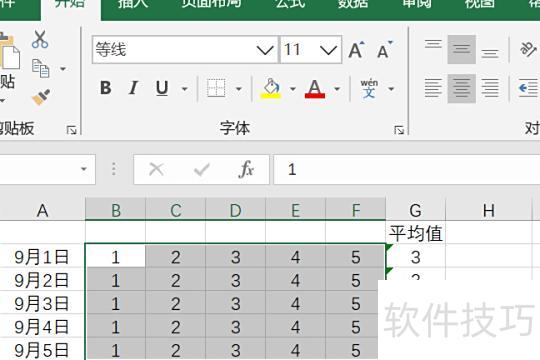This screenshot has height=360, width=540.
Task: Click the formula bar input showing 1
Action: [x=407, y=169]
